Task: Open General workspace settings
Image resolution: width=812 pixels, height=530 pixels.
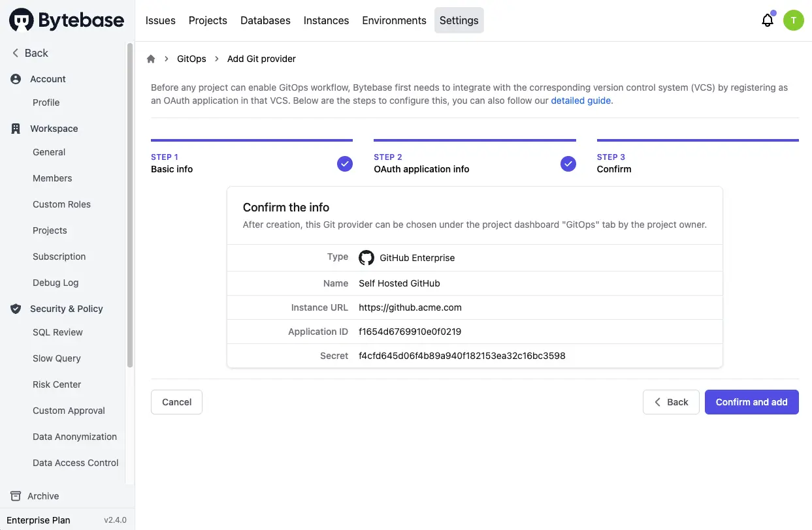Action: pyautogui.click(x=49, y=152)
